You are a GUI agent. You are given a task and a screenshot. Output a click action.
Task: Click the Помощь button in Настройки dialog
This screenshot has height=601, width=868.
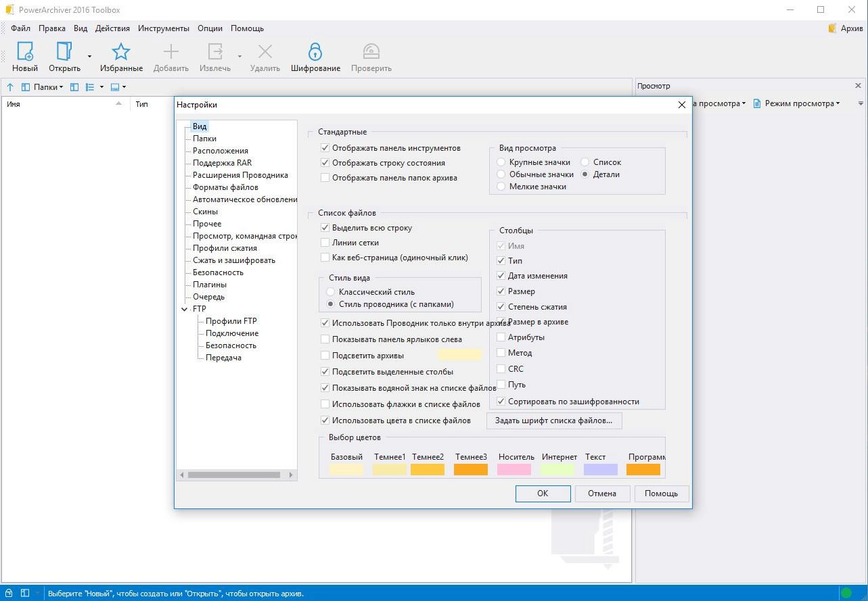point(661,494)
